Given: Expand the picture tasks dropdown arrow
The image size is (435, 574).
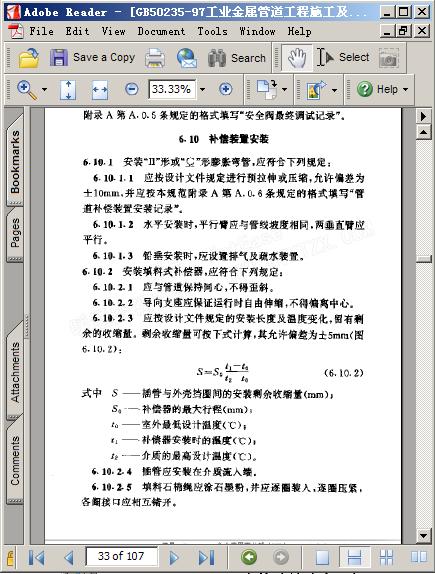Looking at the screenshot, I should 334,90.
